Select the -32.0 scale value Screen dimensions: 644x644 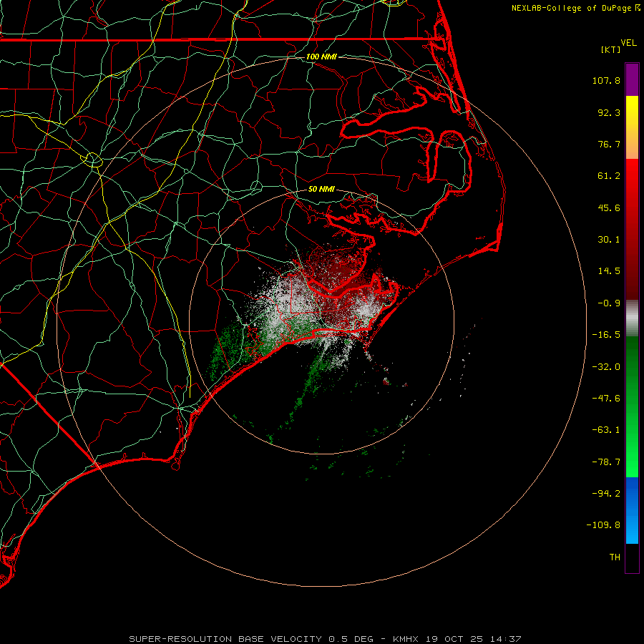606,367
